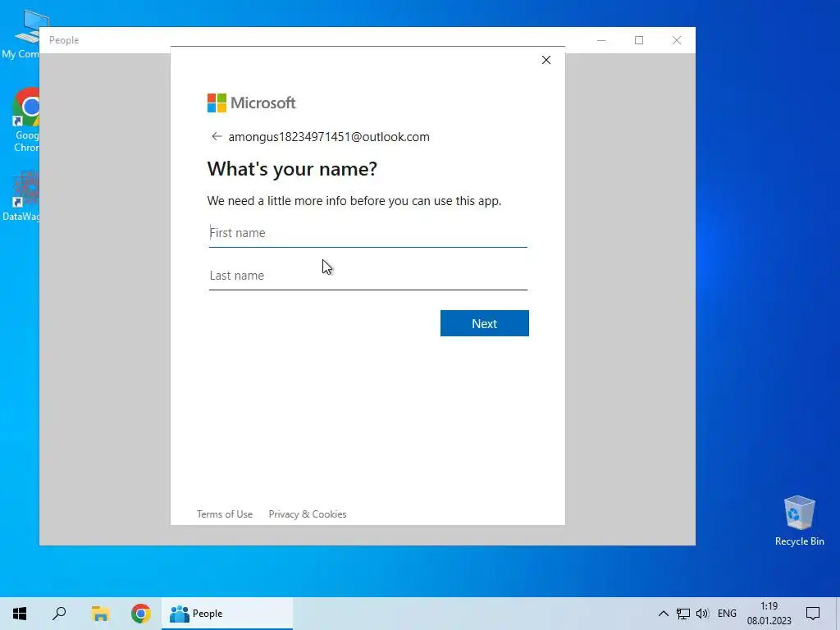Go back using arrow beside email address
Image resolution: width=840 pixels, height=630 pixels.
(x=217, y=137)
